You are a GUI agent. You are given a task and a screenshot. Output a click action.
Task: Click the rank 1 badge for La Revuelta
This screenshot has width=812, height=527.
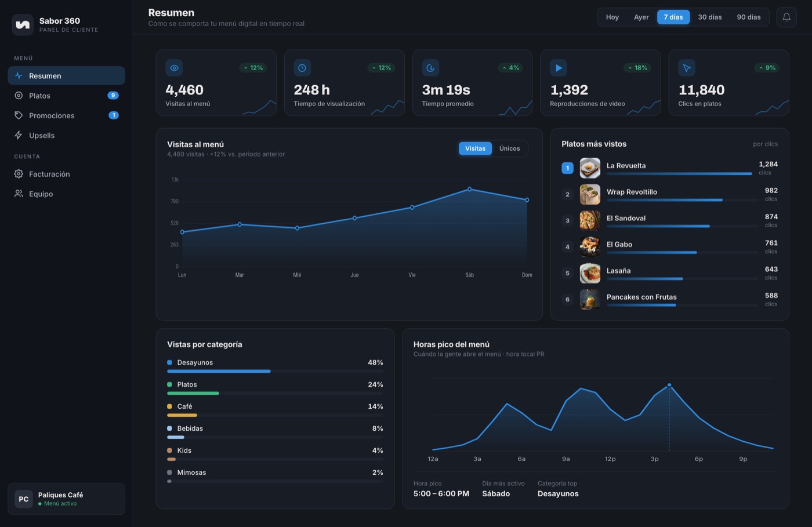point(567,168)
